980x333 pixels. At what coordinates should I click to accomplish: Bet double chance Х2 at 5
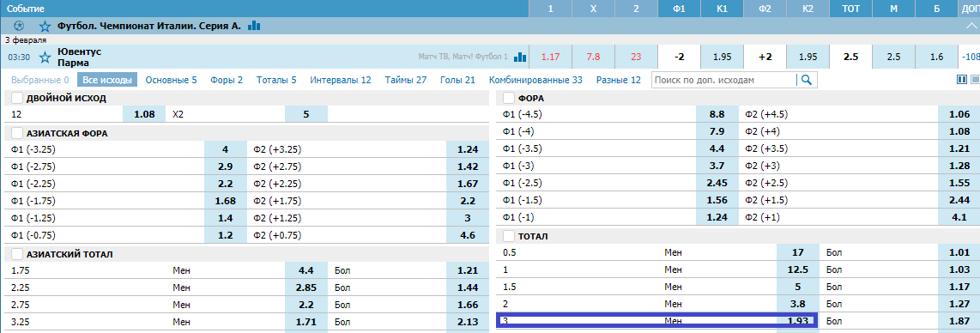306,115
